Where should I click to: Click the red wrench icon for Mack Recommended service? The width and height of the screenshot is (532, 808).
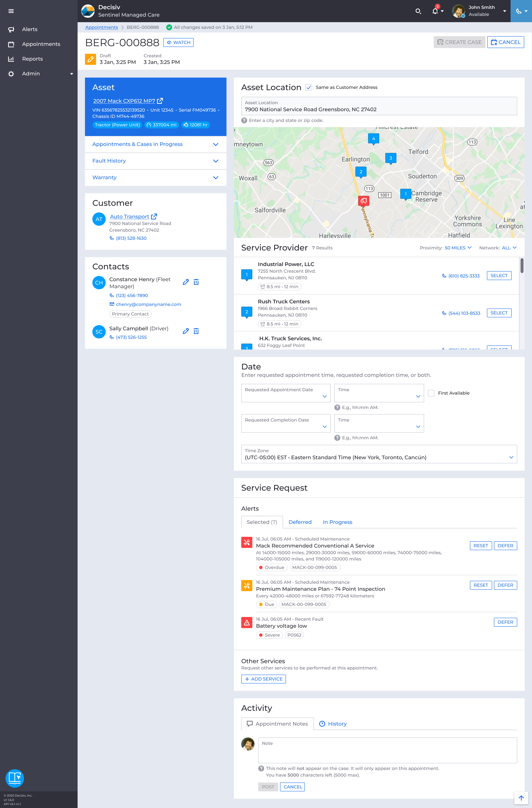click(247, 543)
